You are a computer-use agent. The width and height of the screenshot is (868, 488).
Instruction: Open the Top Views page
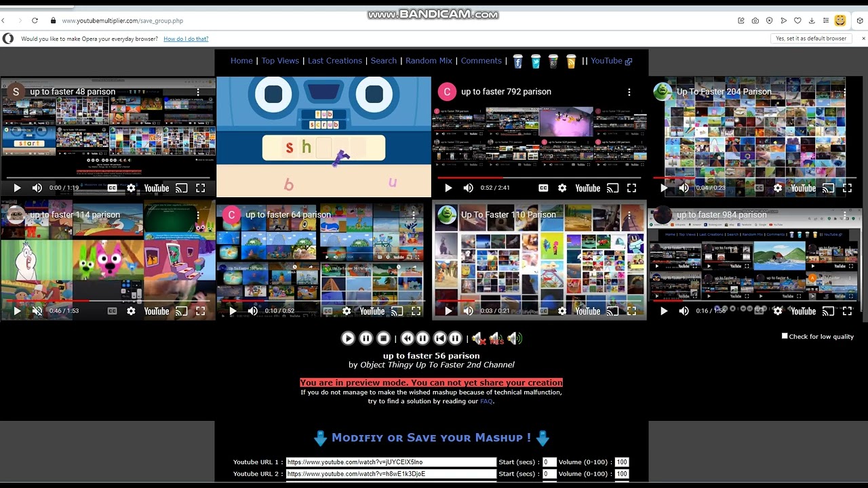pos(280,61)
